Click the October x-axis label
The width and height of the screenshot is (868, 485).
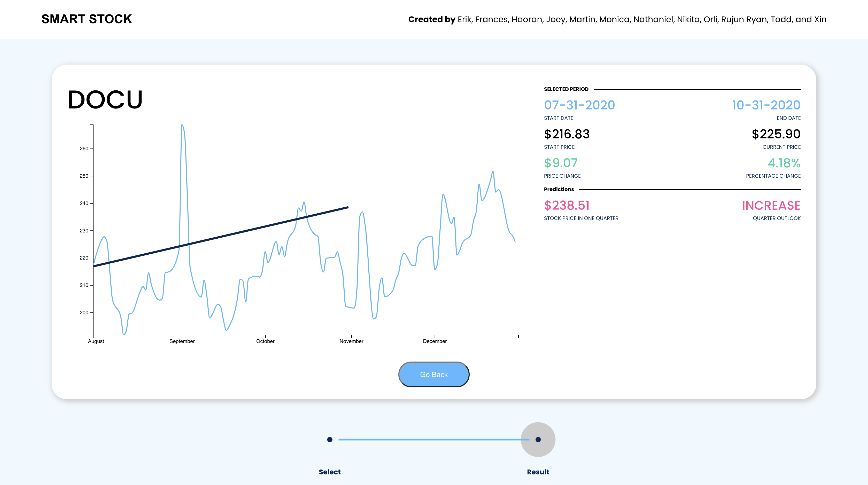coord(265,341)
